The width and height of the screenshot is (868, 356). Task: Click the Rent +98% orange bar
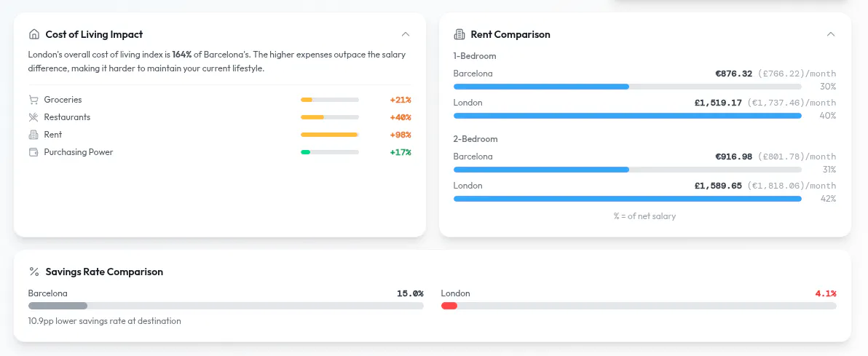click(329, 135)
